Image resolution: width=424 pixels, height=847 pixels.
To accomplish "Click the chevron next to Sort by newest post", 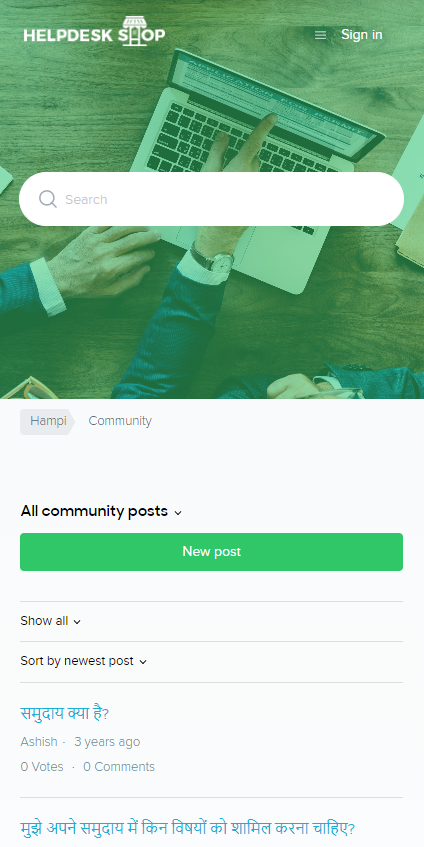I will (143, 662).
